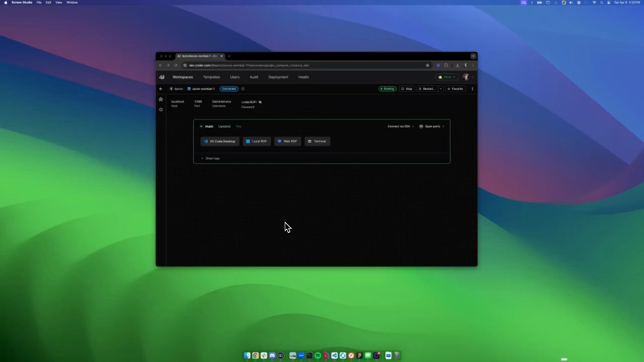The height and width of the screenshot is (362, 644).
Task: Click the 'Administrator' username value
Action: pyautogui.click(x=222, y=102)
